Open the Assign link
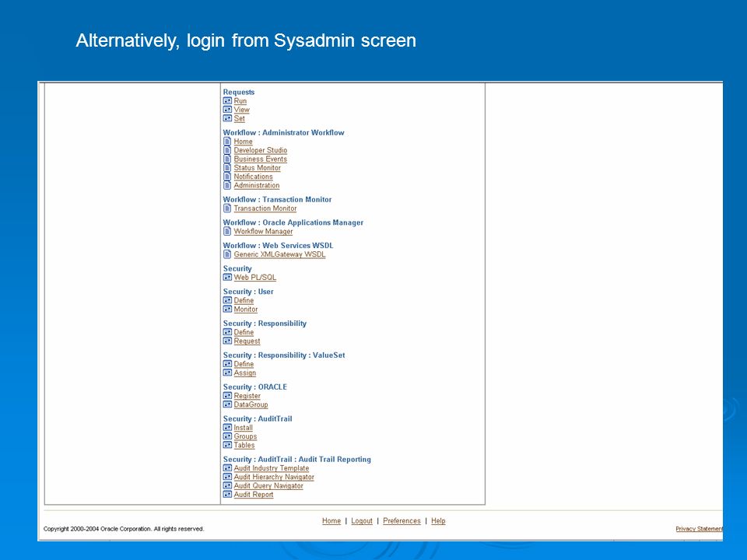This screenshot has width=747, height=560. pos(244,373)
